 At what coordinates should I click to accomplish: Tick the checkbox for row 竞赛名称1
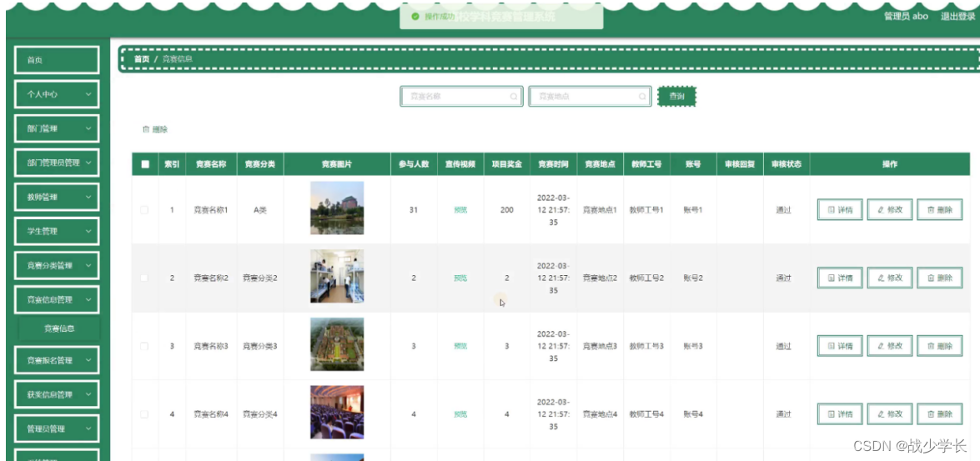(144, 210)
